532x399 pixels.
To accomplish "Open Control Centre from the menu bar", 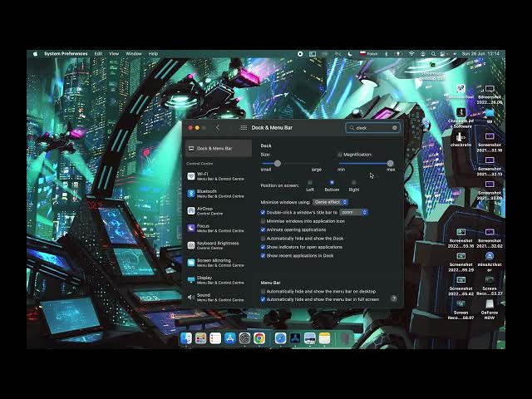I will [x=443, y=53].
